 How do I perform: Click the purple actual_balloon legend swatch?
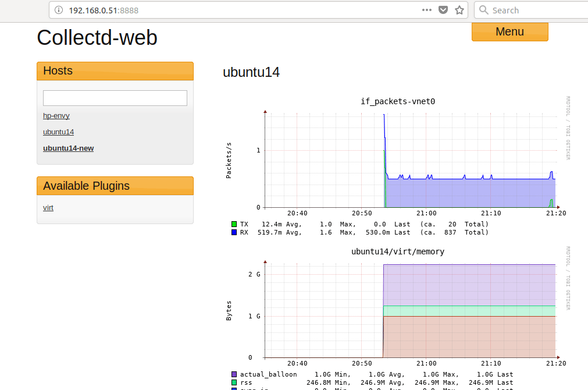click(x=234, y=374)
